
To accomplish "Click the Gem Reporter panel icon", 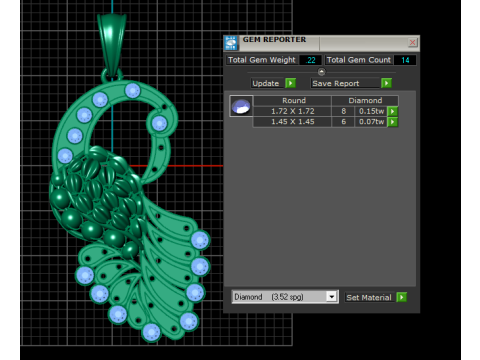I will 231,43.
